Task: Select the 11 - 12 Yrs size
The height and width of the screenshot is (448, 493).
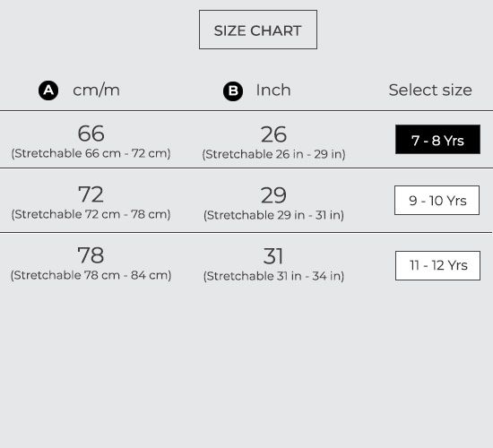Action: pyautogui.click(x=437, y=265)
